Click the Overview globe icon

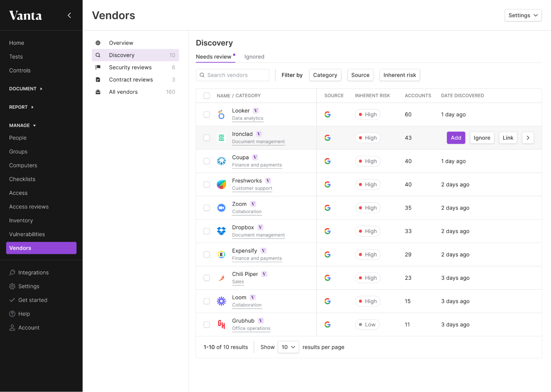click(98, 43)
